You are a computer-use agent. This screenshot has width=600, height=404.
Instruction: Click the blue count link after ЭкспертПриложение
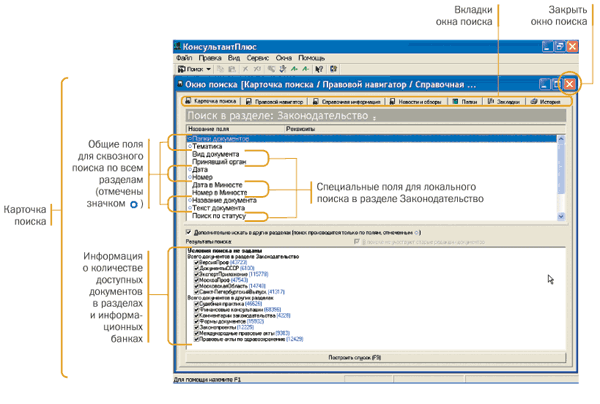(259, 274)
